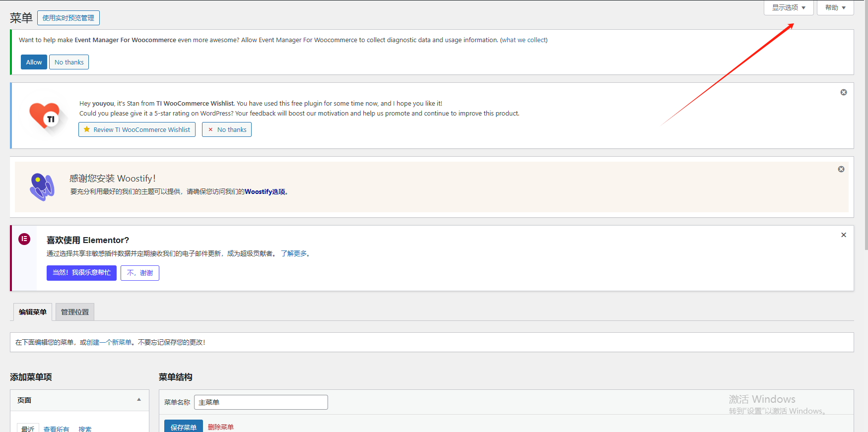Click No thanks in Wishlist review notice
The image size is (868, 432).
click(227, 129)
